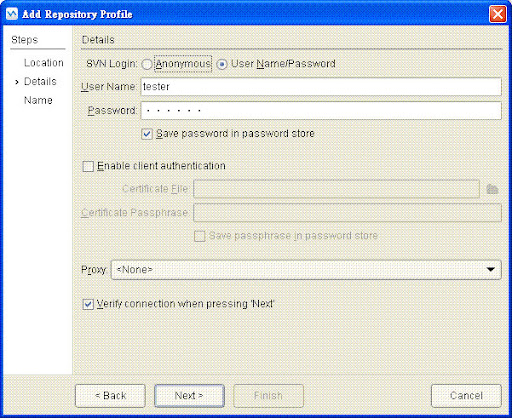
Task: Select the Anonymous SVN login option
Action: click(x=147, y=64)
